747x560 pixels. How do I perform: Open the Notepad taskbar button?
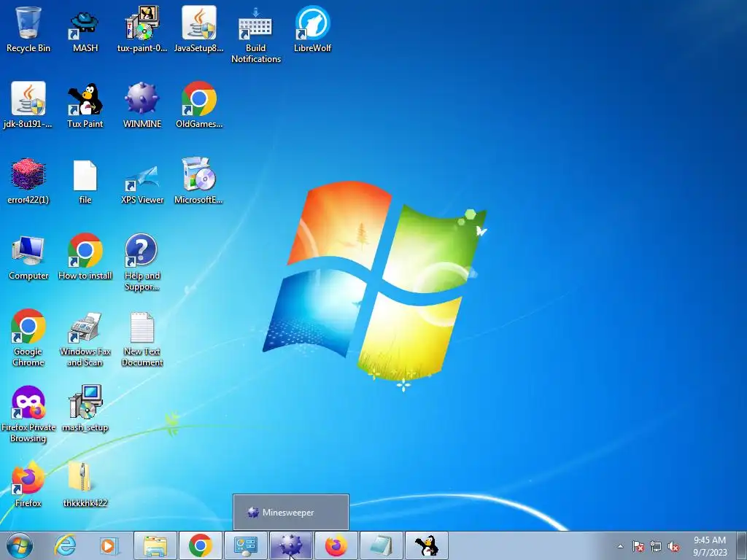[x=381, y=545]
